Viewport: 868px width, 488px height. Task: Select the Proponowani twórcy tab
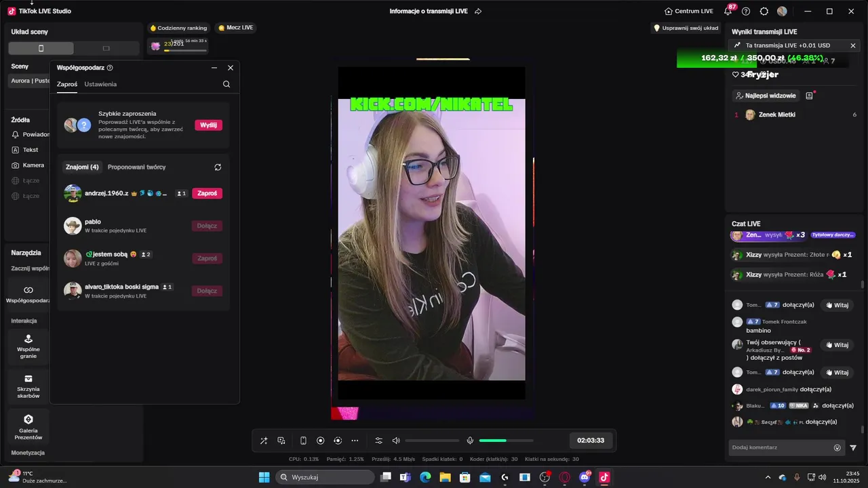coord(136,167)
